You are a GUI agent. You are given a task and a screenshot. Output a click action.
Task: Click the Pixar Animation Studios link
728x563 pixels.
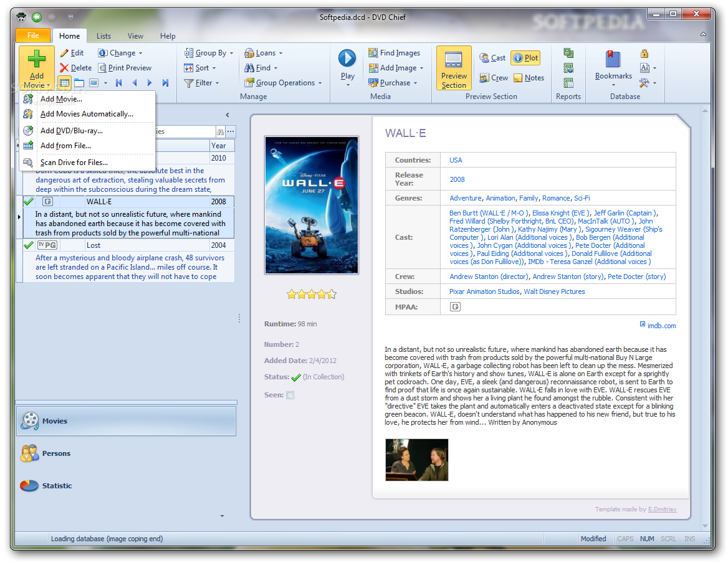point(484,291)
